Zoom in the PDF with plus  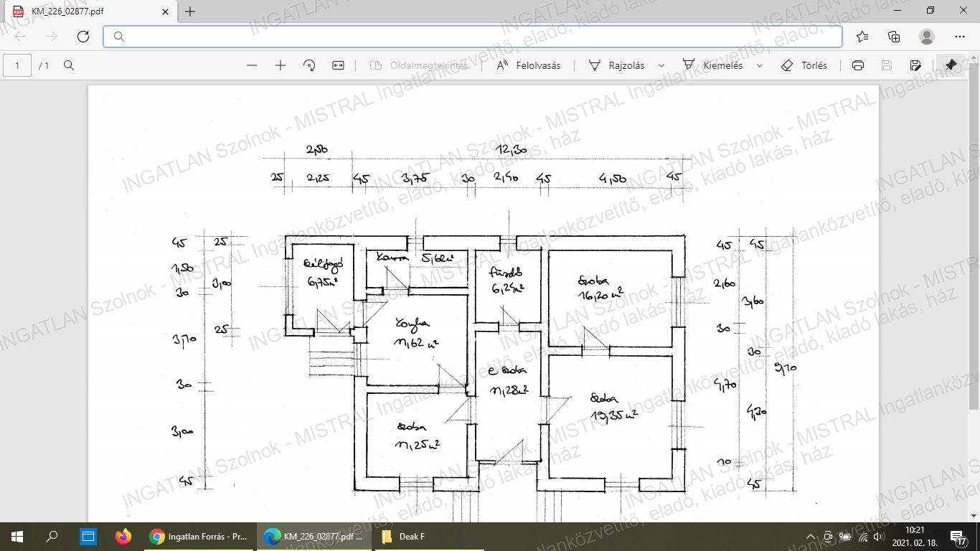click(281, 65)
